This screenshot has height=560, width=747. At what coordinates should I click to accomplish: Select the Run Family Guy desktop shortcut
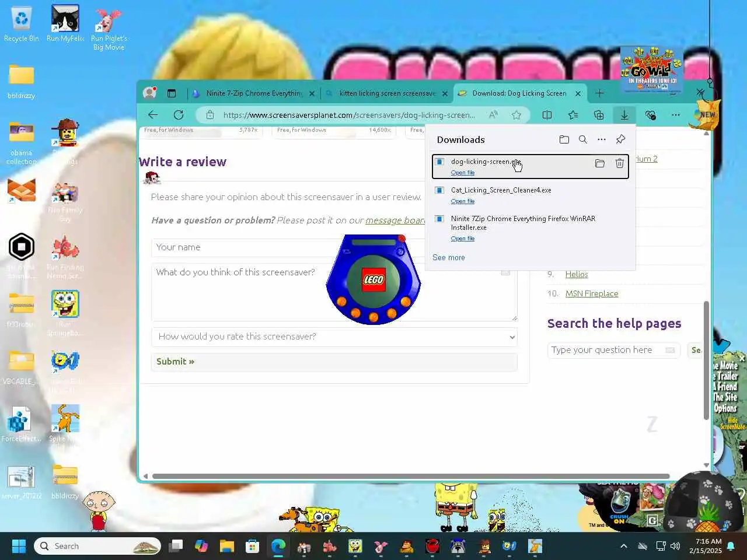point(65,201)
